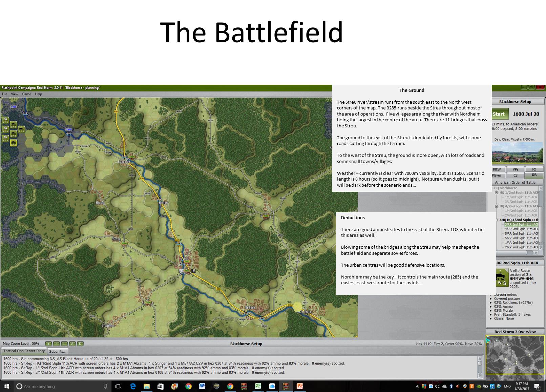546x392 pixels.
Task: Click the diary log scroll-up arrow
Action: point(480,358)
